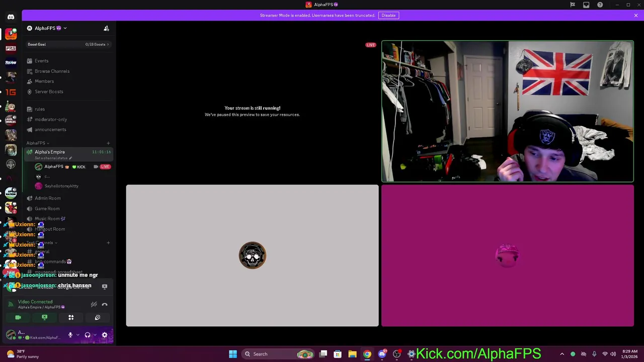Viewport: 644px width, 362px height.
Task: Open Task View on the taskbar
Action: [324, 354]
